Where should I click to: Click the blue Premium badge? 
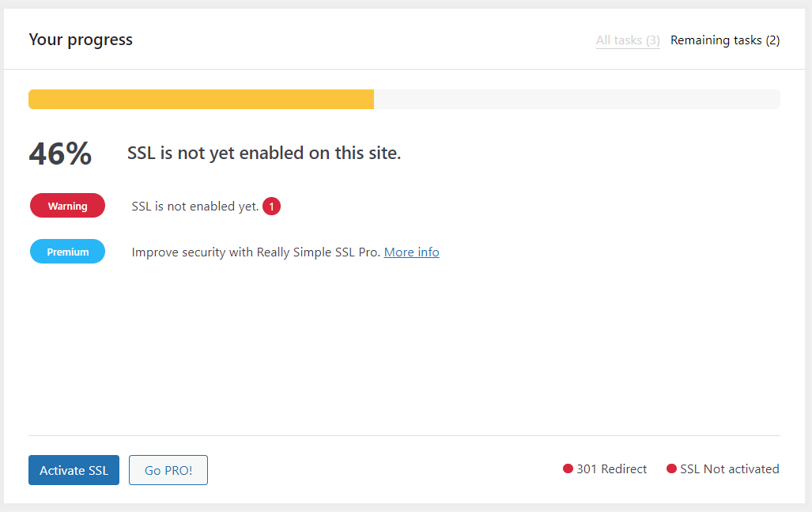pyautogui.click(x=67, y=251)
